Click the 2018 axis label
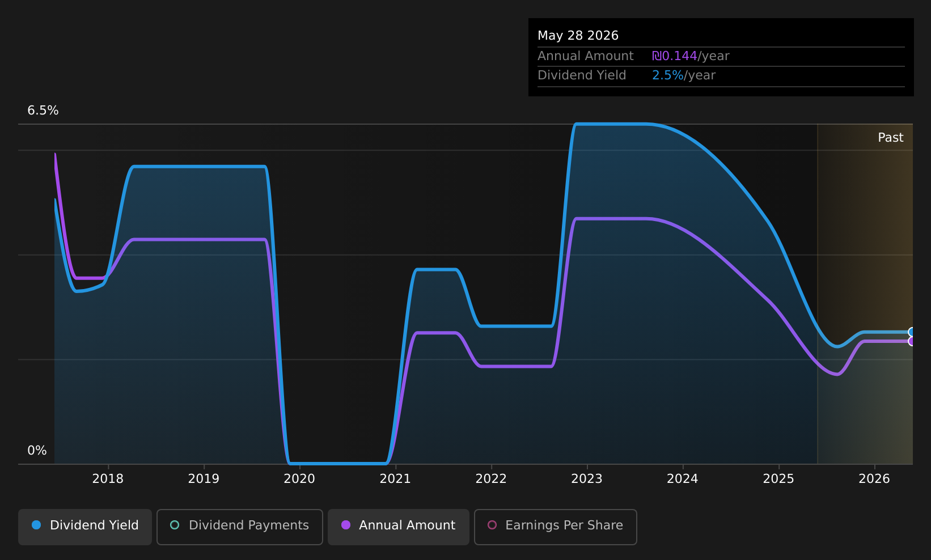This screenshot has width=931, height=560. click(x=108, y=479)
